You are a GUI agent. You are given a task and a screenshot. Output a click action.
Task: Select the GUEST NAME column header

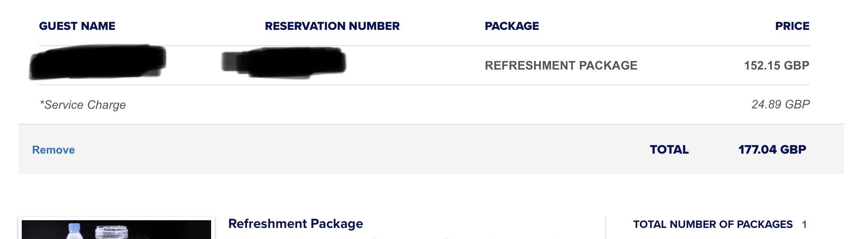pyautogui.click(x=77, y=26)
